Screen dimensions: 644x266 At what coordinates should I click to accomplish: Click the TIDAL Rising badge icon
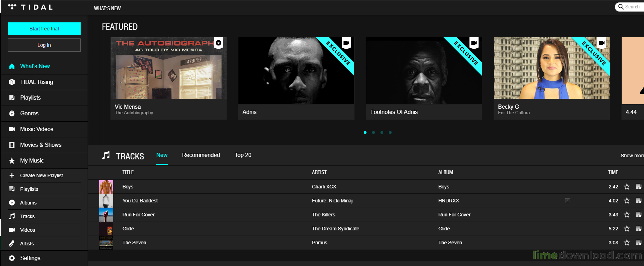point(12,82)
